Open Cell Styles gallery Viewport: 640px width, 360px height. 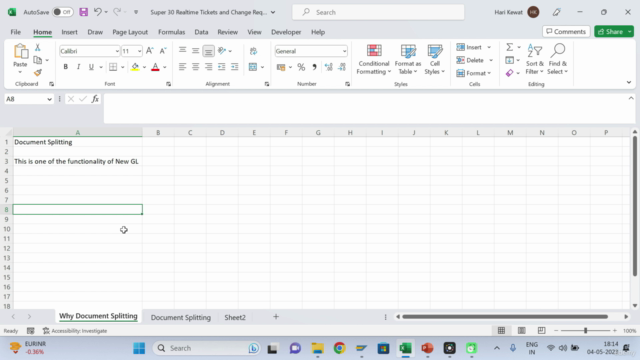(x=435, y=59)
